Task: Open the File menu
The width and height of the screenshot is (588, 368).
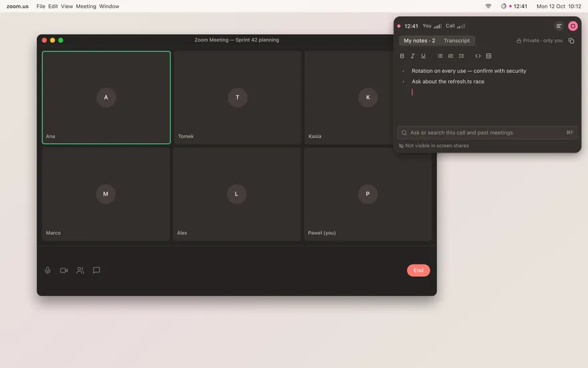Action: coord(41,6)
